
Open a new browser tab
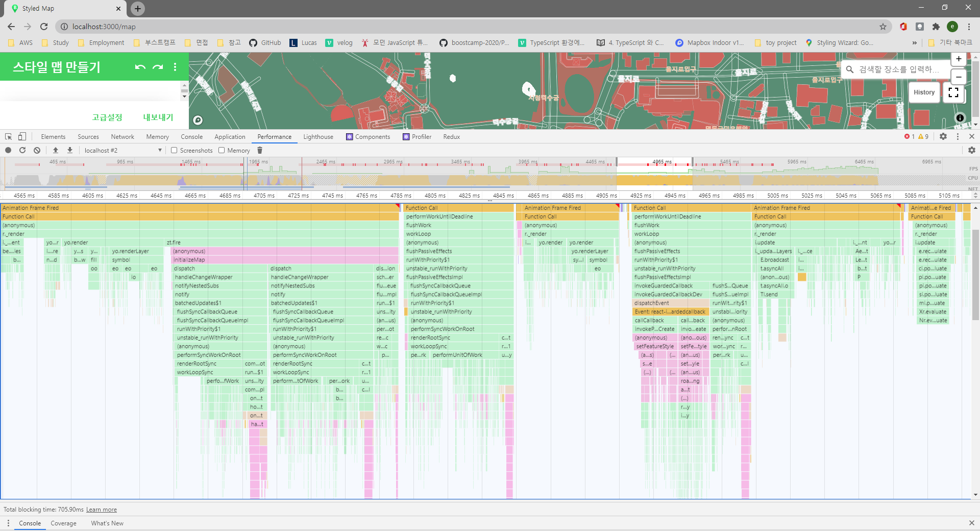point(138,8)
